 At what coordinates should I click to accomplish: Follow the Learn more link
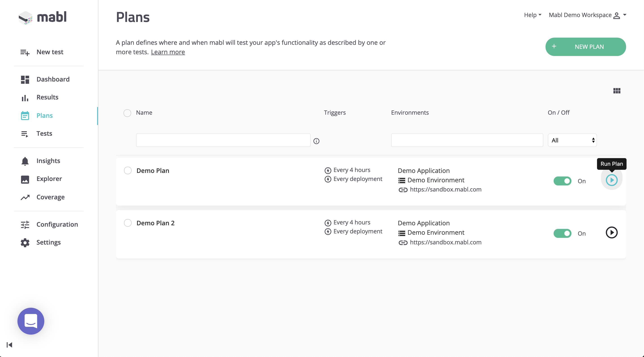(168, 52)
